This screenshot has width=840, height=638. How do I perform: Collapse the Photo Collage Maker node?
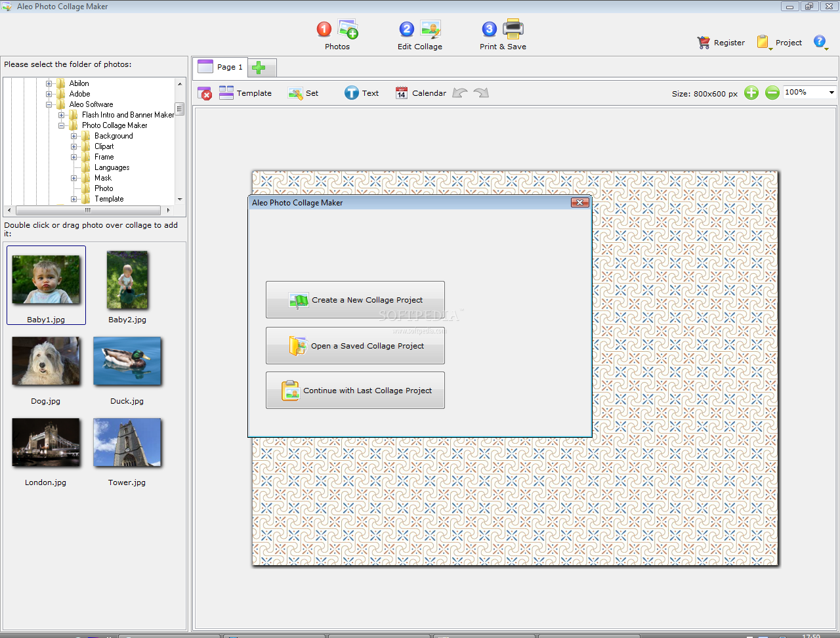click(x=62, y=125)
